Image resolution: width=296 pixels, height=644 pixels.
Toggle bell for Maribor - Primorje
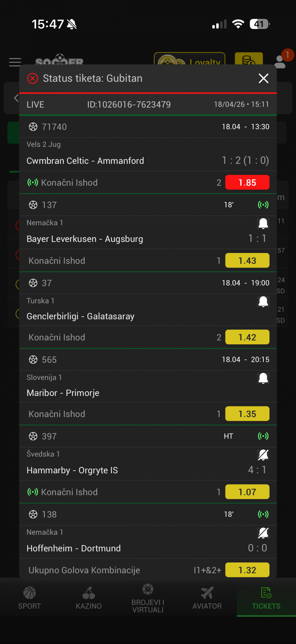[x=263, y=378]
